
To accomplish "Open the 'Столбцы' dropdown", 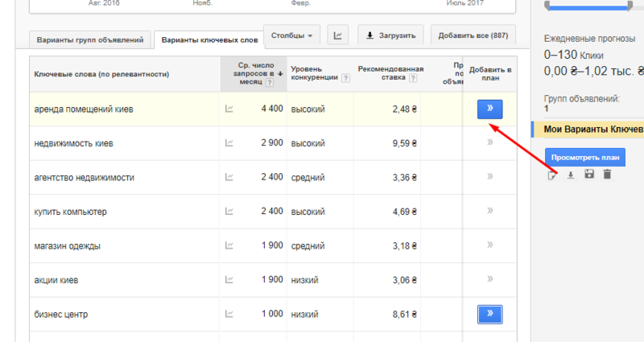I will pyautogui.click(x=291, y=35).
